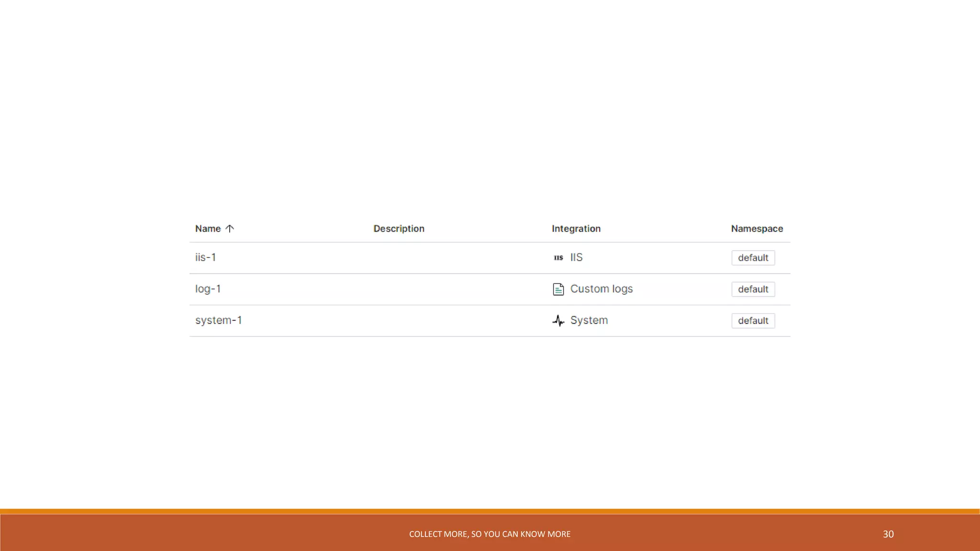
Task: Click the default badge in the log-1 row
Action: coord(753,289)
